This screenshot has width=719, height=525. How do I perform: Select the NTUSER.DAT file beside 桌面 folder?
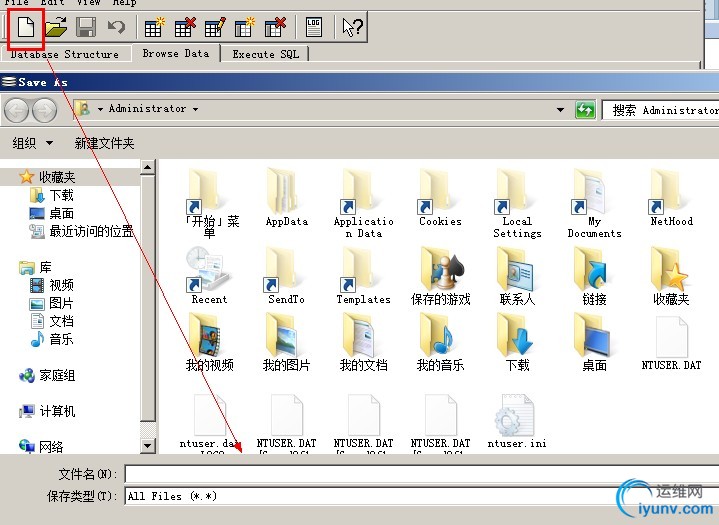click(x=671, y=343)
